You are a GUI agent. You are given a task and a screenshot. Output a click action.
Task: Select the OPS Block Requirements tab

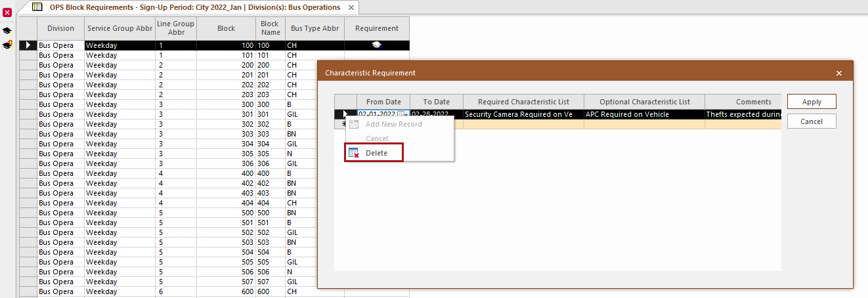(194, 7)
